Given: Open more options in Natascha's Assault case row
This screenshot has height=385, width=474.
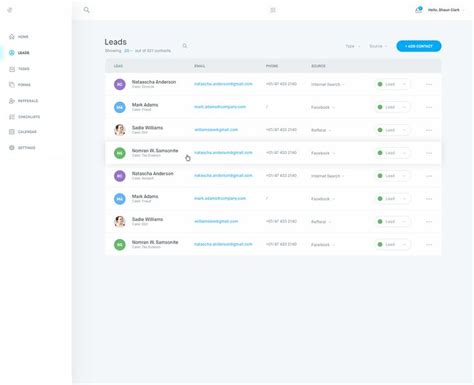Looking at the screenshot, I should point(429,176).
